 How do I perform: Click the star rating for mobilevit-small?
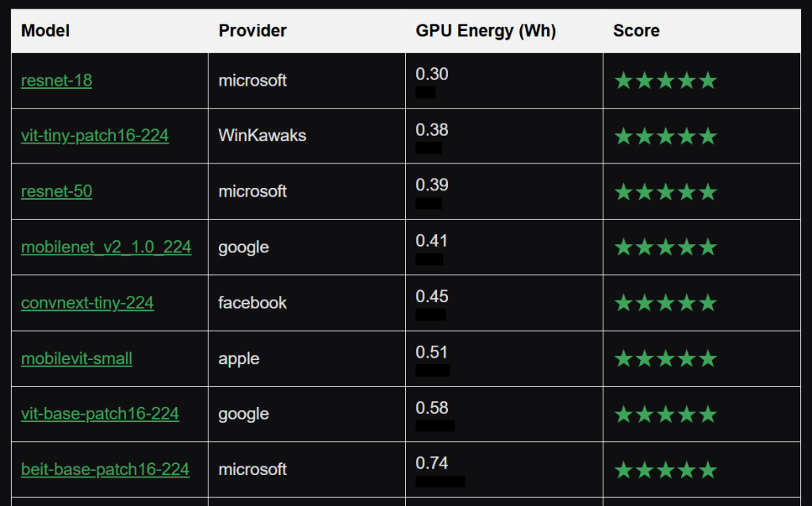(x=665, y=358)
